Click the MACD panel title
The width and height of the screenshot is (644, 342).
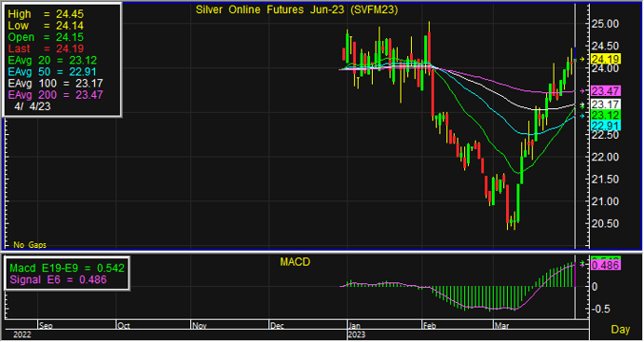[295, 262]
